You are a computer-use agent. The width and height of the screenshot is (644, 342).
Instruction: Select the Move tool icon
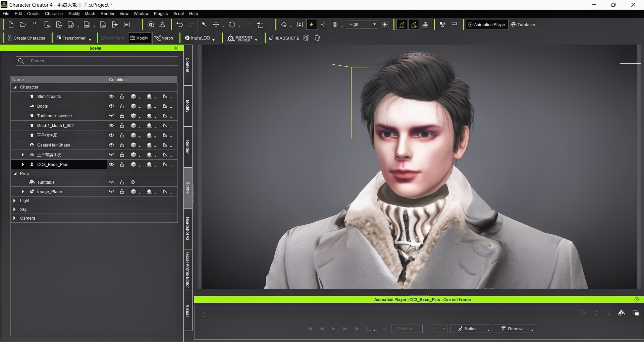[216, 24]
